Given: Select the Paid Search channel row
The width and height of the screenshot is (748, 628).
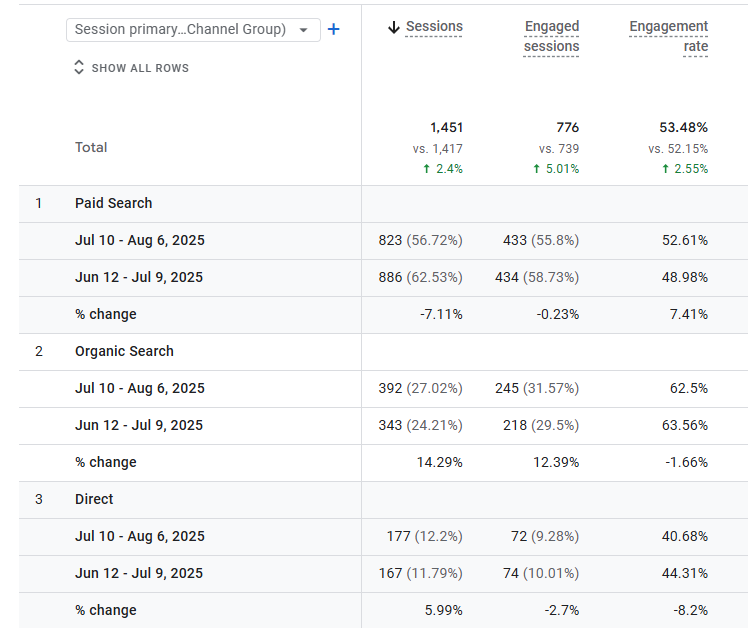Looking at the screenshot, I should pyautogui.click(x=114, y=203).
